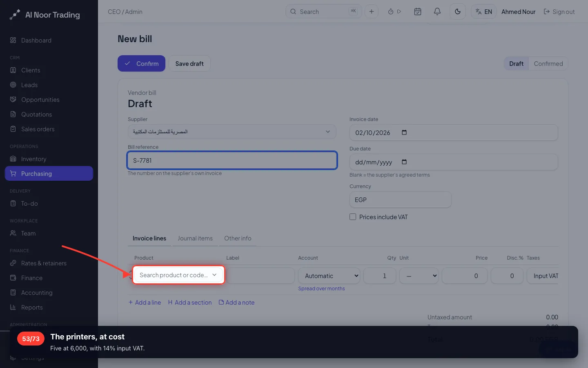Image resolution: width=588 pixels, height=368 pixels.
Task: Open Quotations in sidebar
Action: [49, 114]
